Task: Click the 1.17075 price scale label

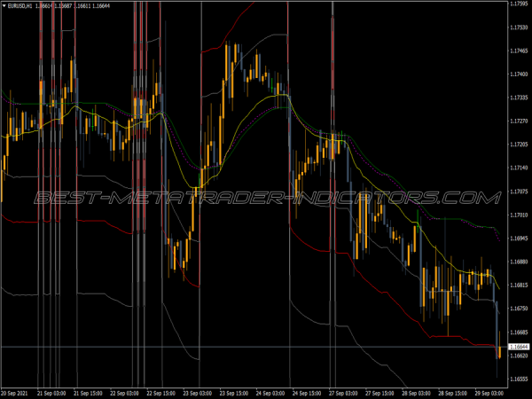Action: point(519,192)
